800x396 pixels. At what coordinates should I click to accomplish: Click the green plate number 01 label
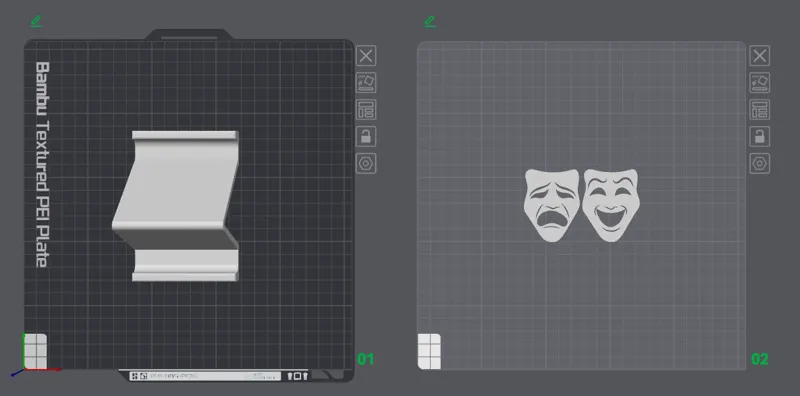click(x=365, y=359)
